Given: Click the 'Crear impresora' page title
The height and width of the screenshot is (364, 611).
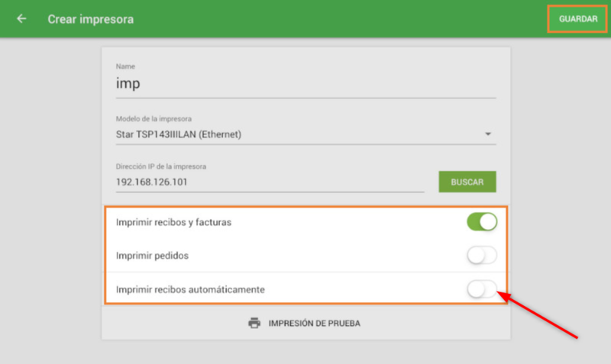Looking at the screenshot, I should click(90, 19).
